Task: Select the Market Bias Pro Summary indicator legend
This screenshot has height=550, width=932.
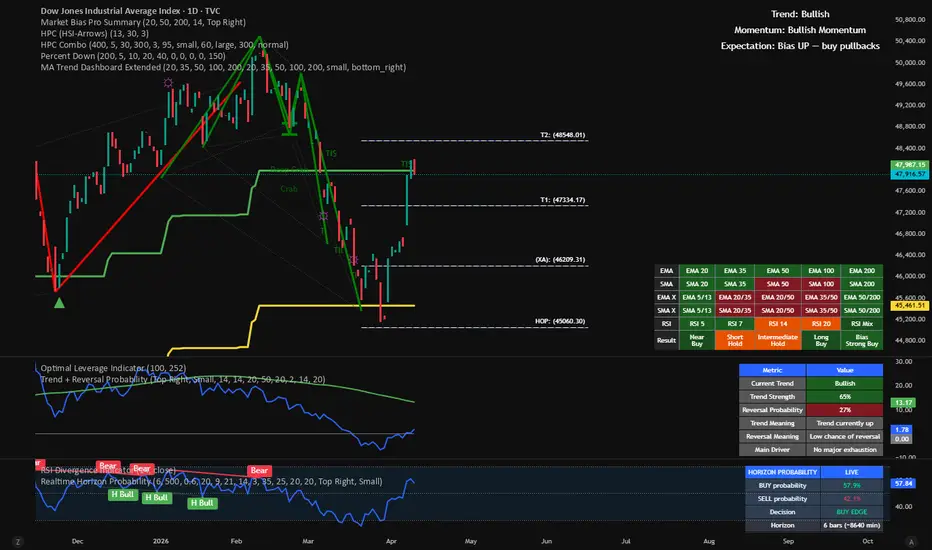Action: pos(143,22)
